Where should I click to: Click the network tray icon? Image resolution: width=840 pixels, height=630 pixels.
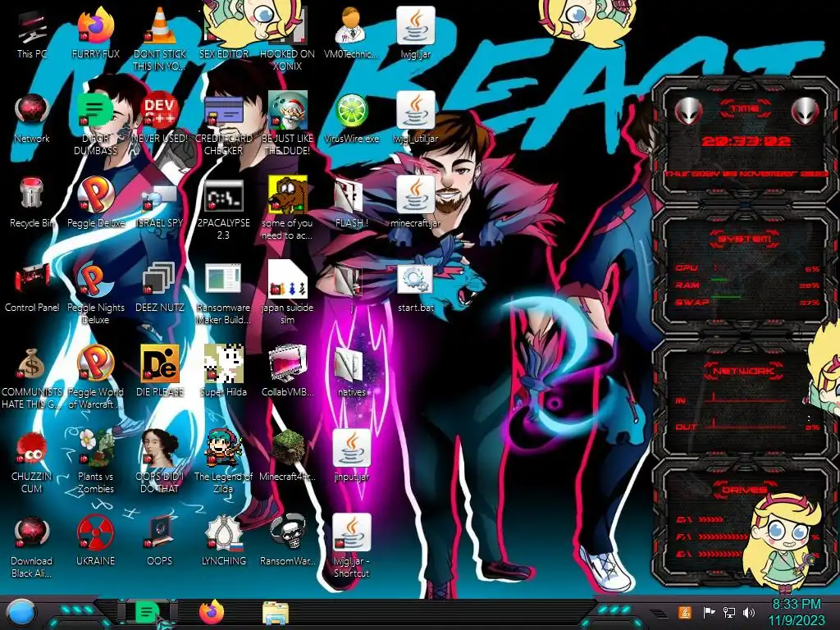point(728,612)
